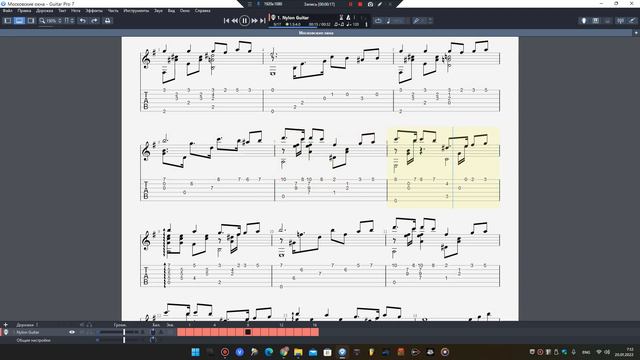The image size is (640, 360).
Task: Toggle the count-in hourglass icon
Action: click(341, 18)
